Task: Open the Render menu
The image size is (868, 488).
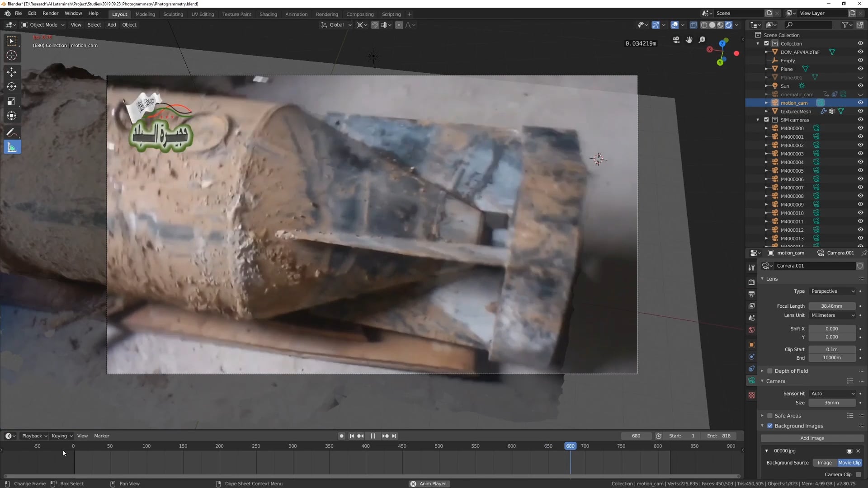Action: pos(50,13)
